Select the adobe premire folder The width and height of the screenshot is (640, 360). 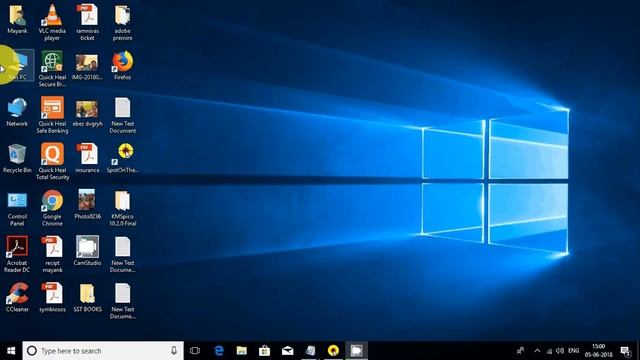tap(122, 22)
